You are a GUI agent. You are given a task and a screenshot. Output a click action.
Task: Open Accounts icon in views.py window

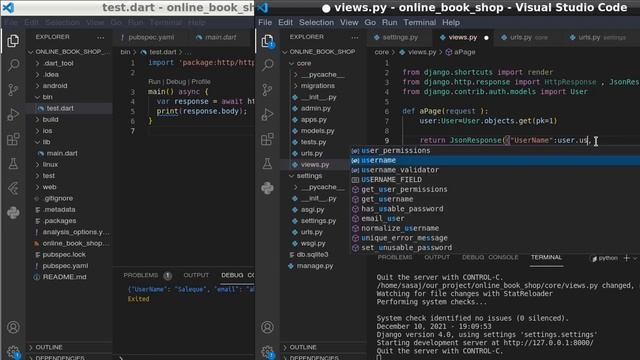(x=267, y=327)
